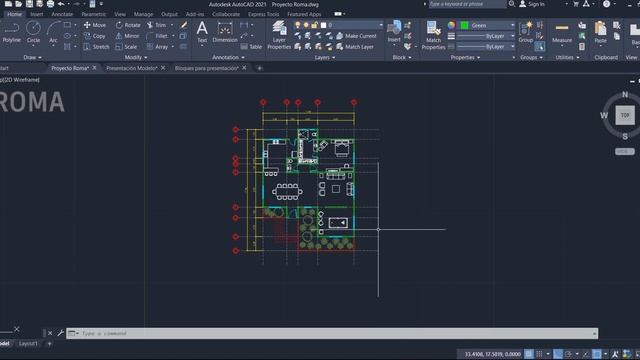Click the ViewCube TOP face
The width and height of the screenshot is (640, 360).
click(625, 115)
